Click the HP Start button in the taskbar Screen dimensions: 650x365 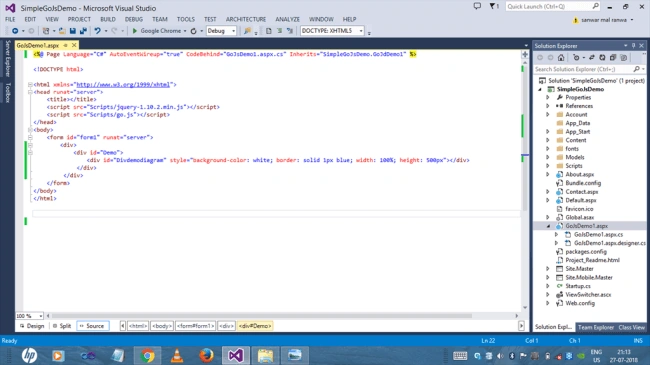pos(29,355)
